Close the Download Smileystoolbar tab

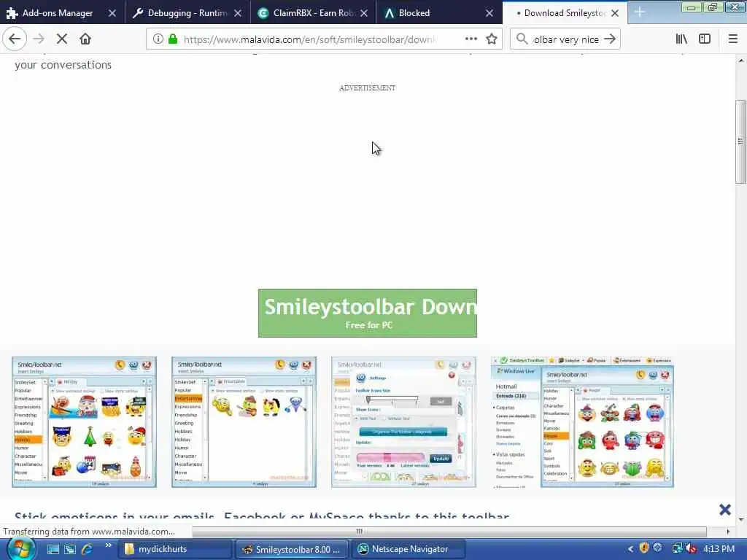point(615,13)
